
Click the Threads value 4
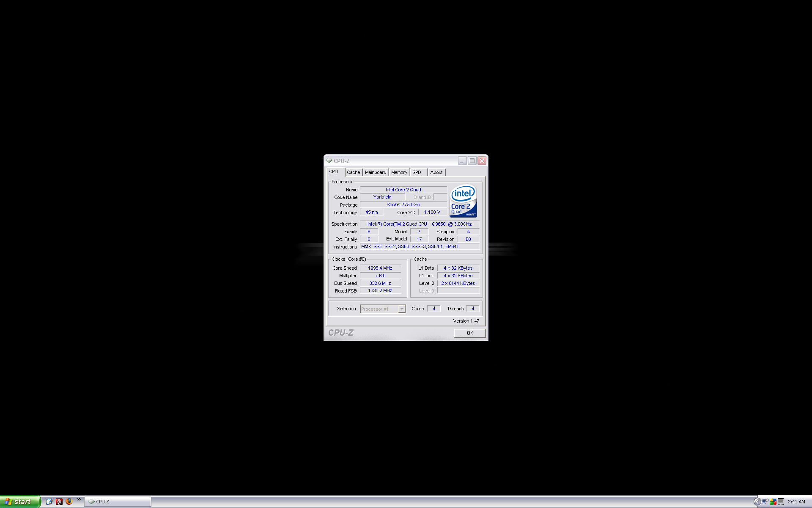pyautogui.click(x=473, y=309)
